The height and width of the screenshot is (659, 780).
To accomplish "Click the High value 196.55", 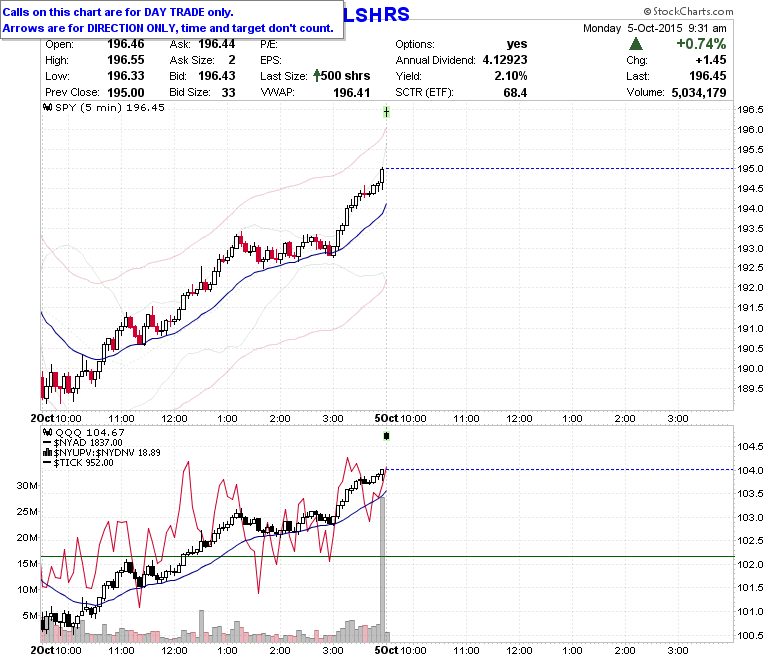I will coord(125,60).
